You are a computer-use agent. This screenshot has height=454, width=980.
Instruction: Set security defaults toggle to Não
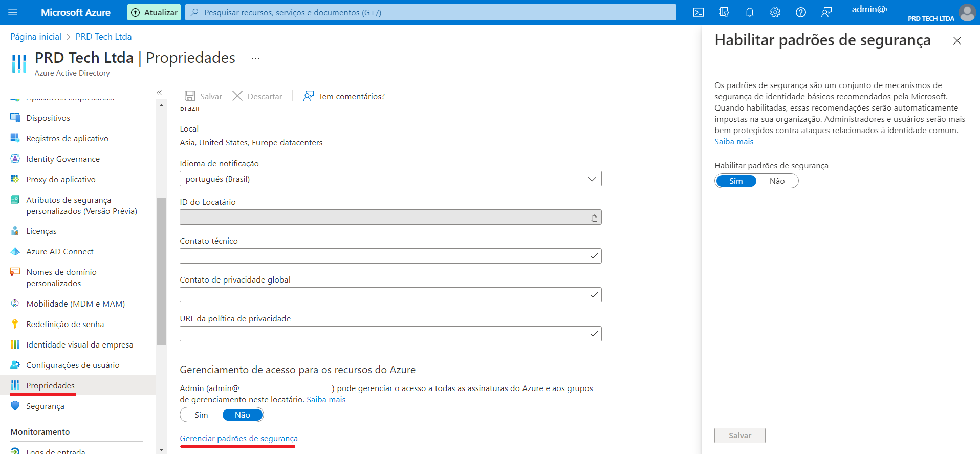tap(777, 181)
